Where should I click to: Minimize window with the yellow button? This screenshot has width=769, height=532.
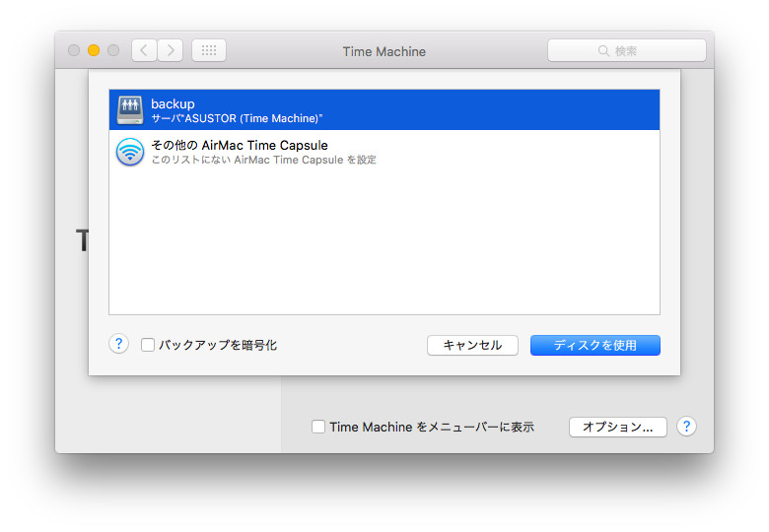(94, 50)
